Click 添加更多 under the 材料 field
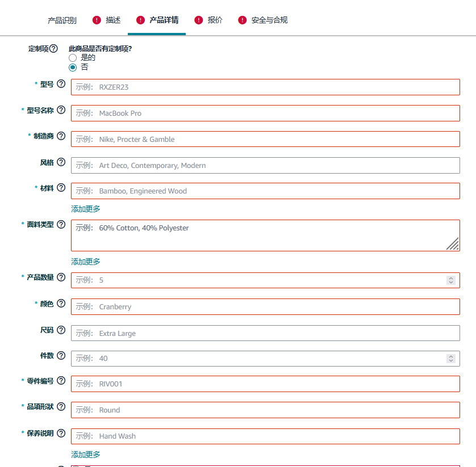The image size is (476, 467). click(86, 209)
